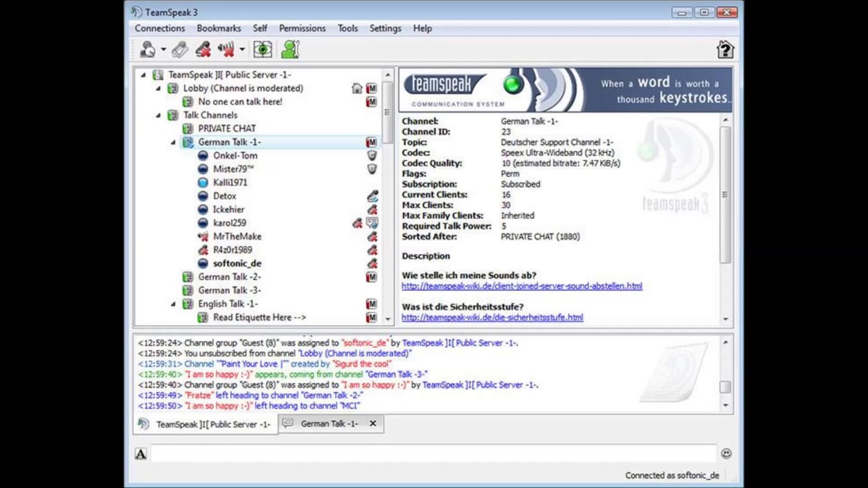Collapse the Lobby channel node
Viewport: 868px width, 488px height.
[x=158, y=88]
